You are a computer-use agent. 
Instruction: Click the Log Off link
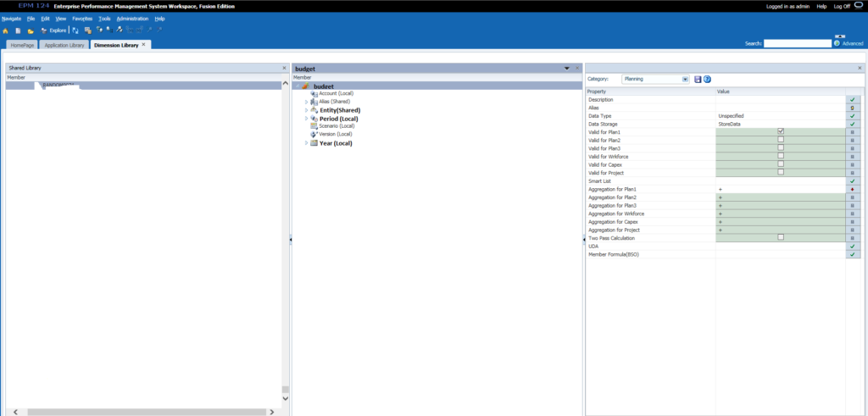click(x=842, y=6)
